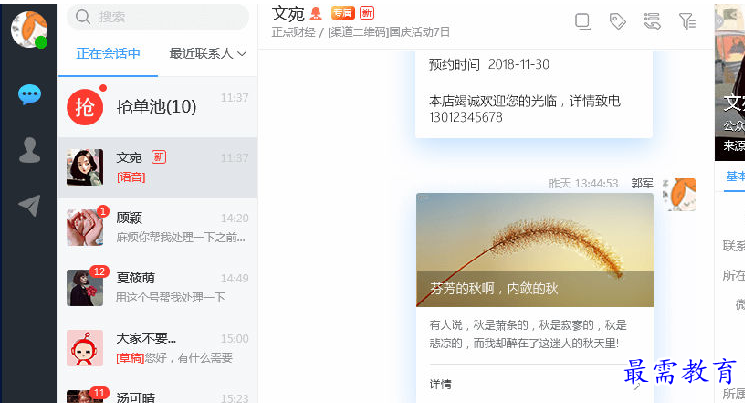
Task: Open the contacts person sidebar icon
Action: [x=29, y=150]
